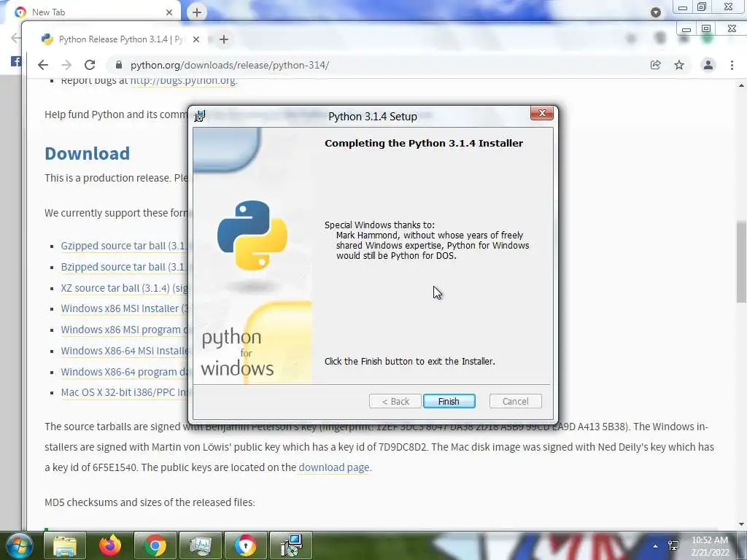The height and width of the screenshot is (560, 747).
Task: Open the Chrome profile avatar icon
Action: (708, 65)
